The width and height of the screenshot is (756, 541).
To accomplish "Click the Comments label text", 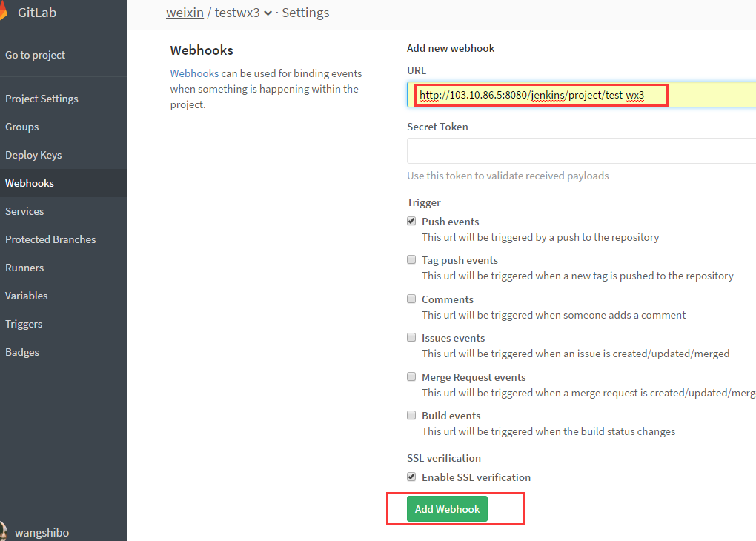I will pyautogui.click(x=448, y=299).
